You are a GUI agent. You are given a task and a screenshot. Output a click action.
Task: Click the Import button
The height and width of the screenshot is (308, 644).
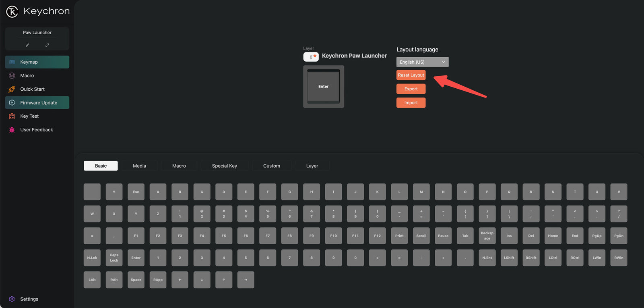(x=411, y=103)
